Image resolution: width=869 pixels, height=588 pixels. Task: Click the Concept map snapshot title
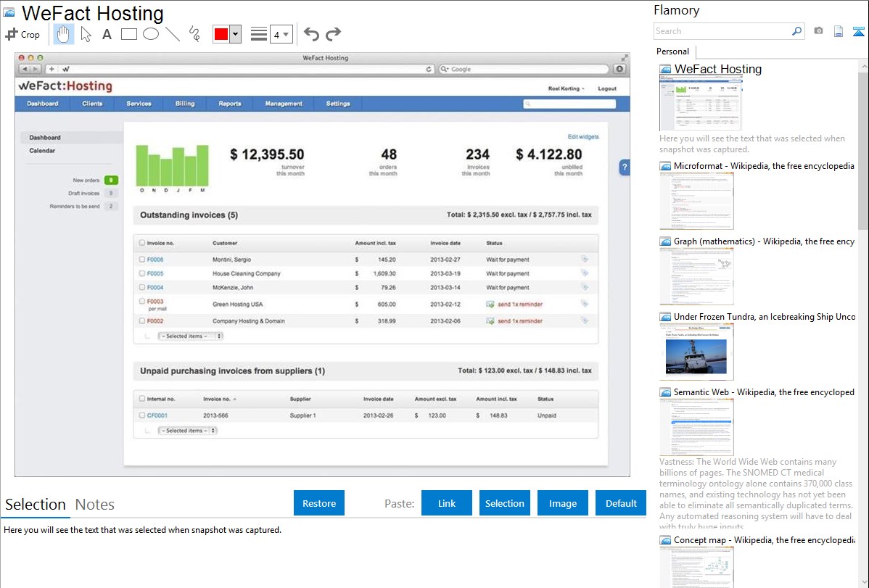tap(764, 539)
